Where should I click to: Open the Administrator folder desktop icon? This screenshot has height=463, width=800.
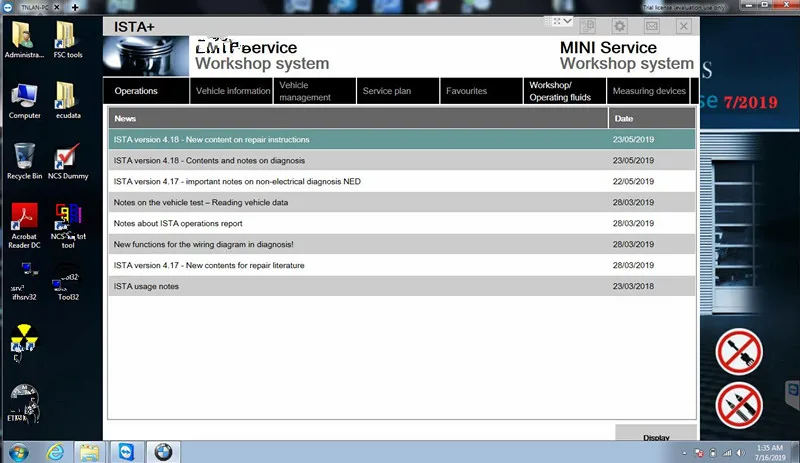[24, 40]
